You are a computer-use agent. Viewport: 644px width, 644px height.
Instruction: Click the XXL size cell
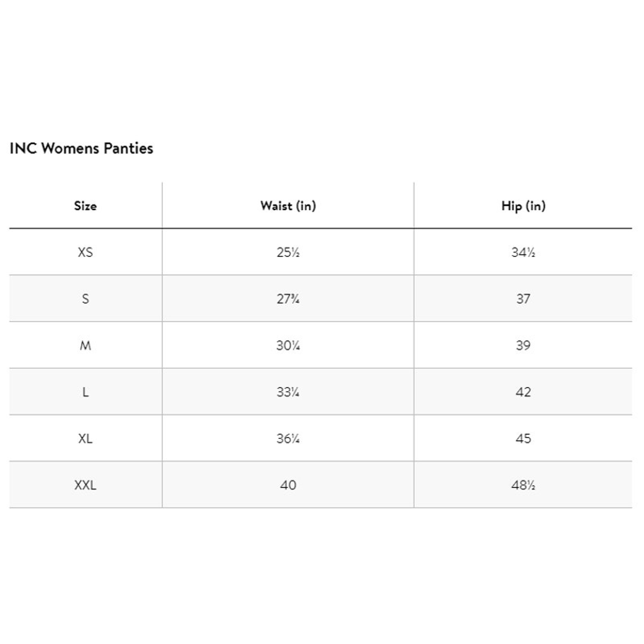(x=85, y=485)
